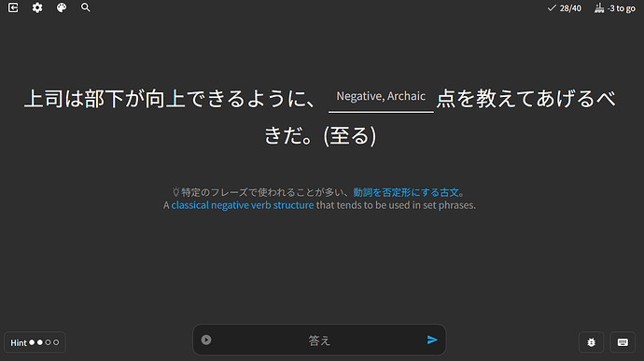This screenshot has height=361, width=644.
Task: Play audio with the play icon
Action: click(206, 340)
